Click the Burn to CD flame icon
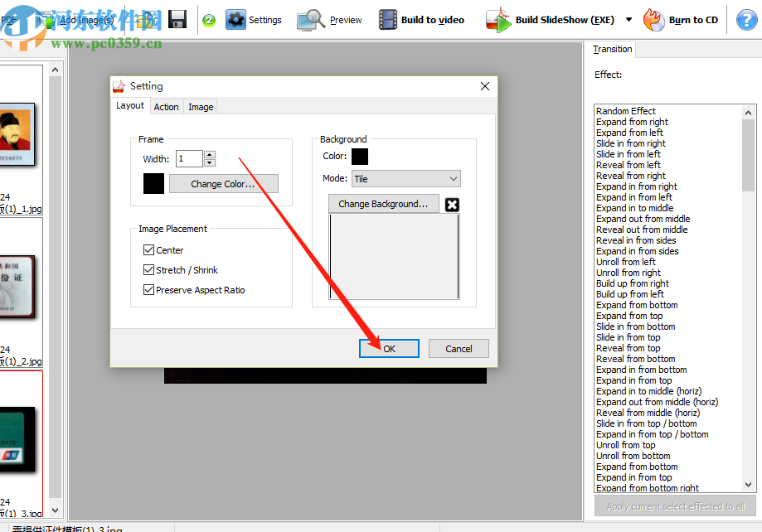Image resolution: width=762 pixels, height=532 pixels. tap(653, 20)
